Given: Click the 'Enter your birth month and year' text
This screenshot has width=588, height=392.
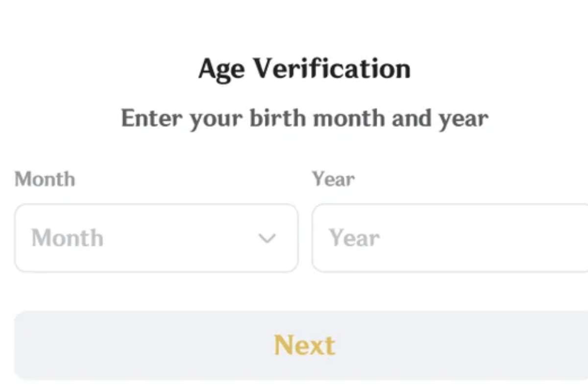Looking at the screenshot, I should click(304, 119).
